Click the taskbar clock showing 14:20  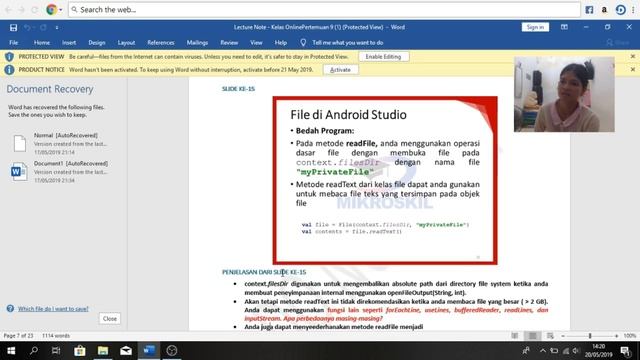pos(598,351)
